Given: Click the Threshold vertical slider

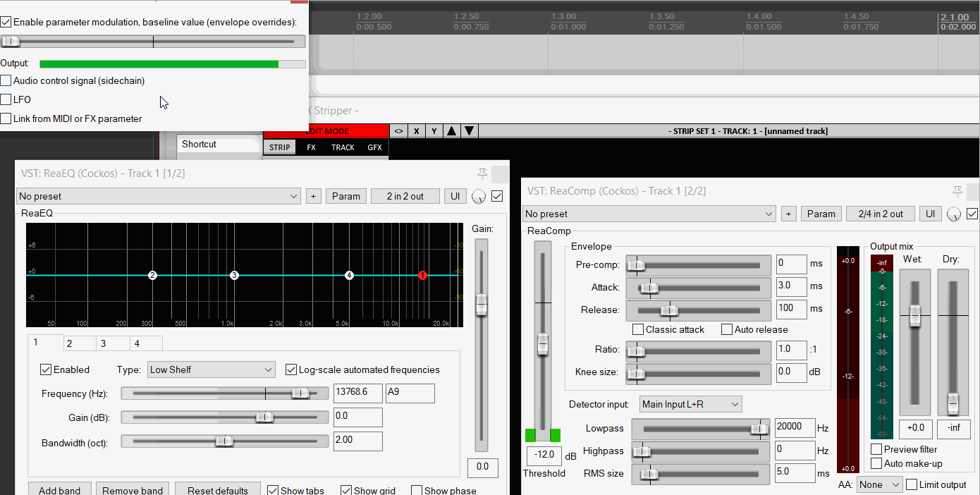Looking at the screenshot, I should tap(543, 341).
